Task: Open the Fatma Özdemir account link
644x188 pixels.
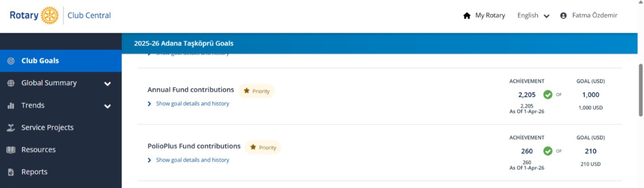Action: (594, 15)
